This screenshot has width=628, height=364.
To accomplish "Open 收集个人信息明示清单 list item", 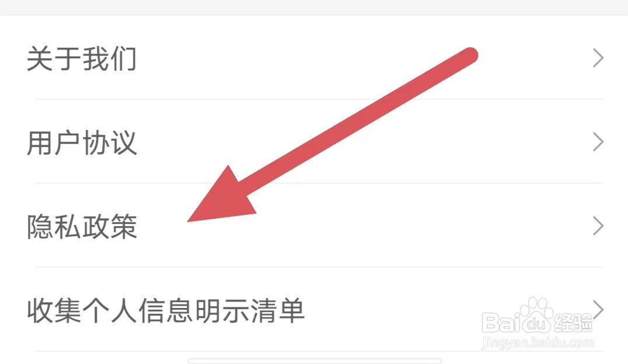I will [x=314, y=310].
